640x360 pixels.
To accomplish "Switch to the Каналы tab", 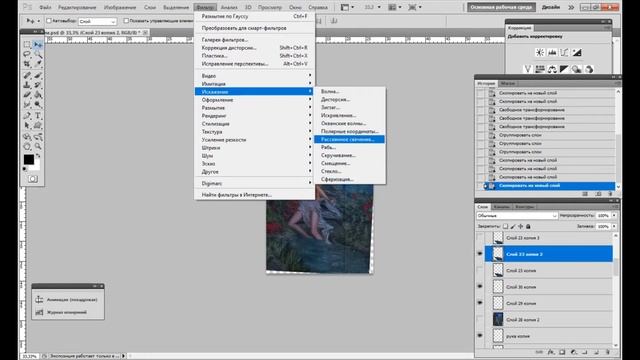I will pyautogui.click(x=501, y=207).
